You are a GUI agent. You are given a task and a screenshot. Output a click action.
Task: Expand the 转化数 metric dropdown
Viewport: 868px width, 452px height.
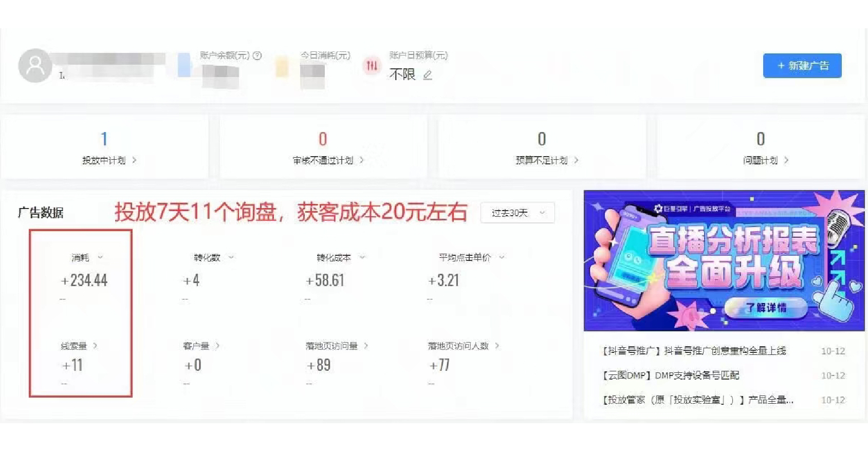coord(231,257)
